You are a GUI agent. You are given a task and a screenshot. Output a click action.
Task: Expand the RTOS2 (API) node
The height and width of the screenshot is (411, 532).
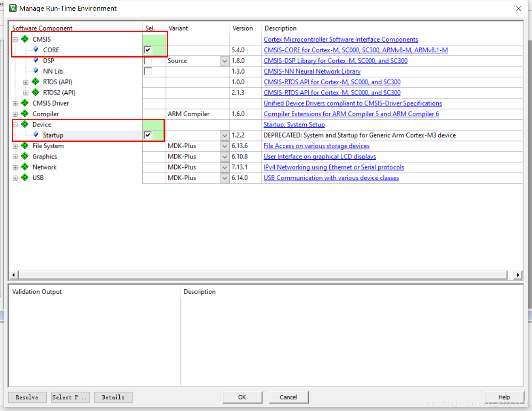tap(26, 93)
